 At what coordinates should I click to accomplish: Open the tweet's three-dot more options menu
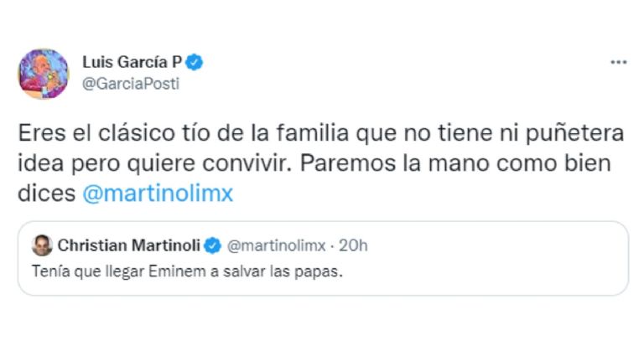618,63
